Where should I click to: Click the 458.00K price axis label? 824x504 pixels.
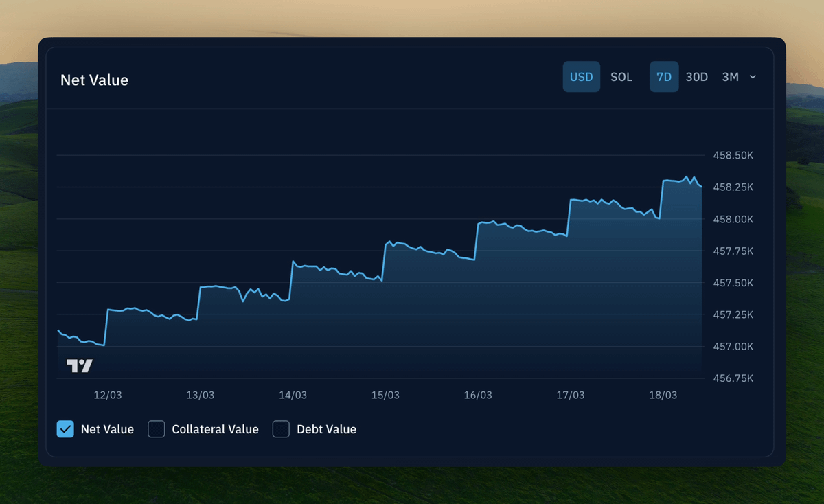tap(733, 219)
